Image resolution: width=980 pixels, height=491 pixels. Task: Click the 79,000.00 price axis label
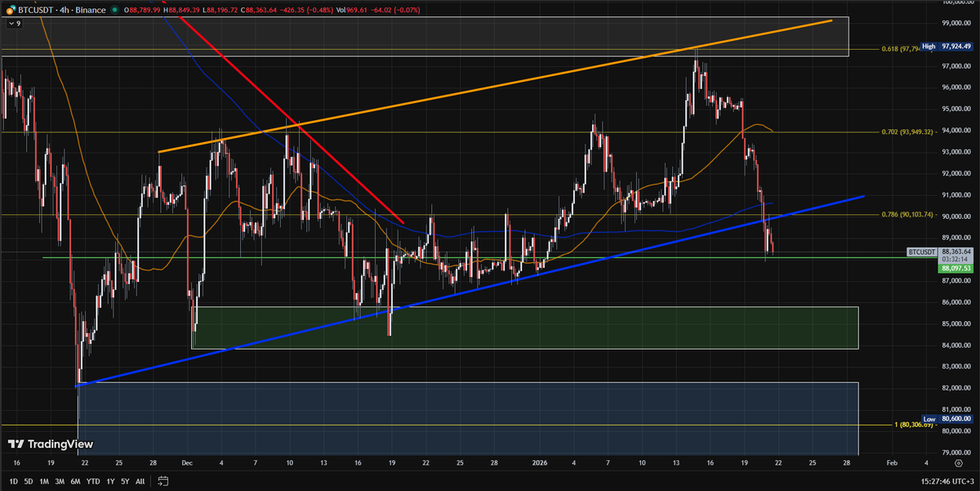(x=955, y=453)
